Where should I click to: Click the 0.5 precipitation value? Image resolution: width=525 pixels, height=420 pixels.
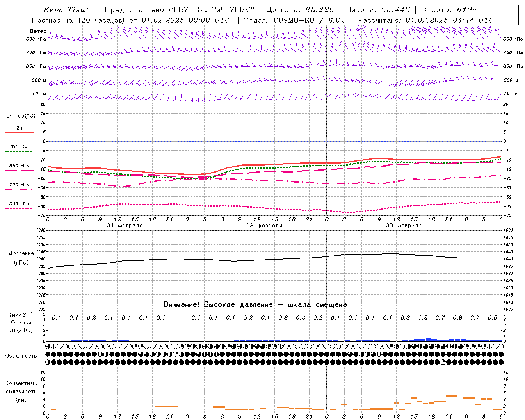pos(492,317)
